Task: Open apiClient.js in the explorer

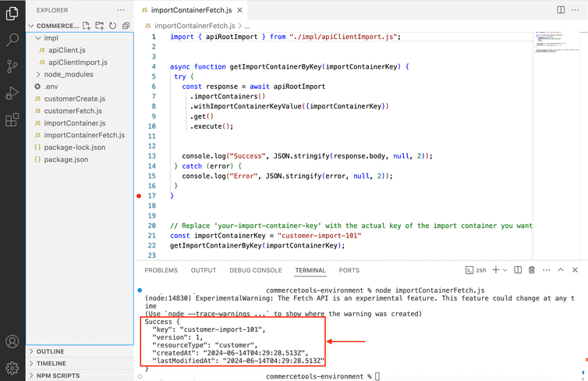Action: 67,50
